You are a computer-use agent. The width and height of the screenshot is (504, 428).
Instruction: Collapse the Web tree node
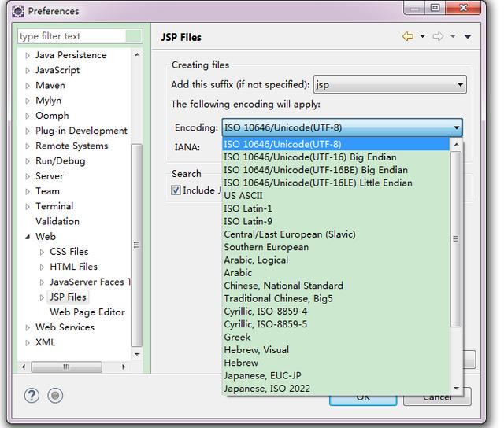click(x=28, y=236)
